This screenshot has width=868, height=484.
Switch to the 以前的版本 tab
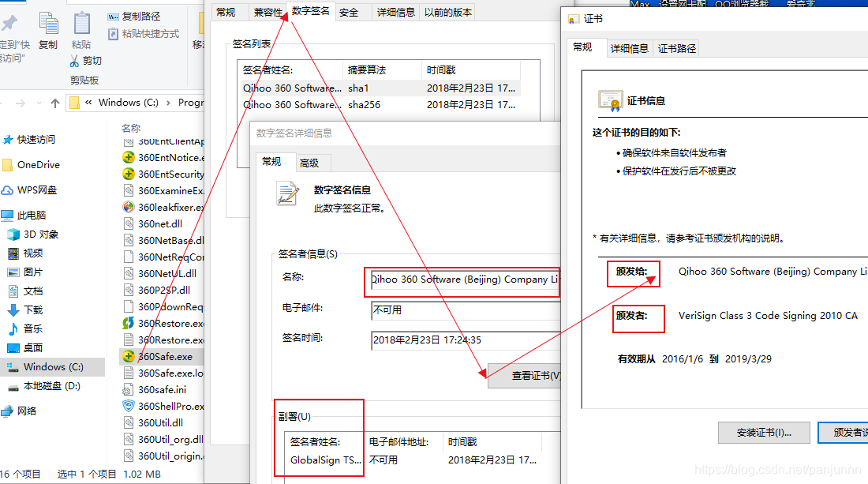coord(448,12)
